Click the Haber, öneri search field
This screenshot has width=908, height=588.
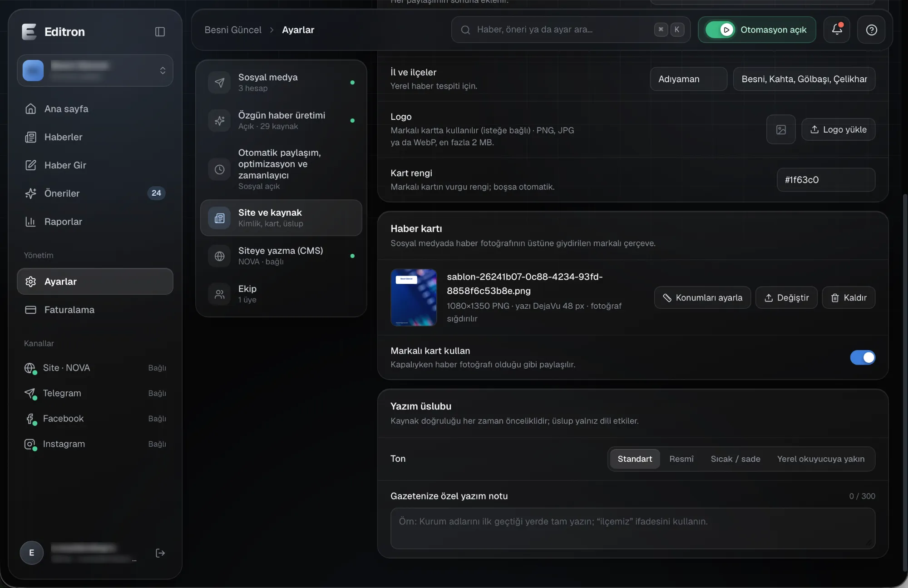571,30
